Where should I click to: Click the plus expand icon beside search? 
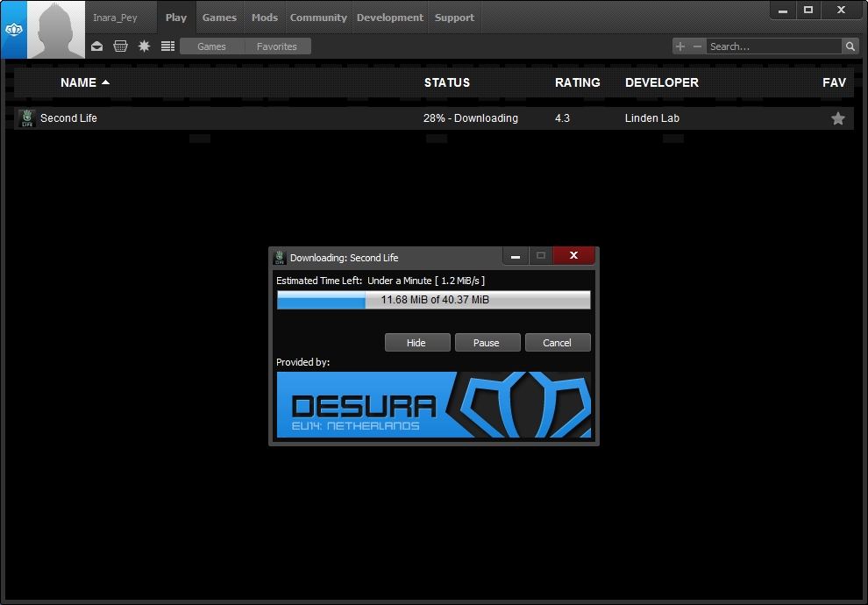(x=680, y=46)
